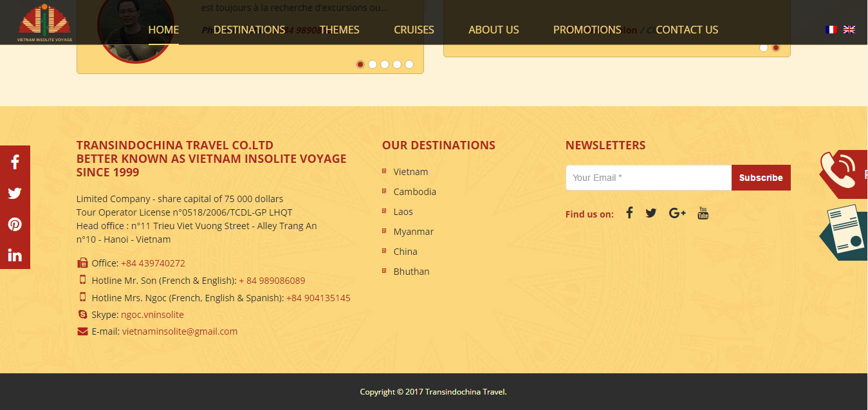Switch site language to English flag
The image size is (868, 410).
tap(849, 30)
